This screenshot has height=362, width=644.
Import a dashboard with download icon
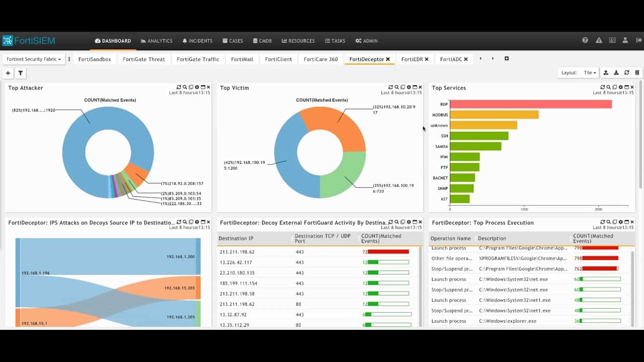tap(616, 73)
